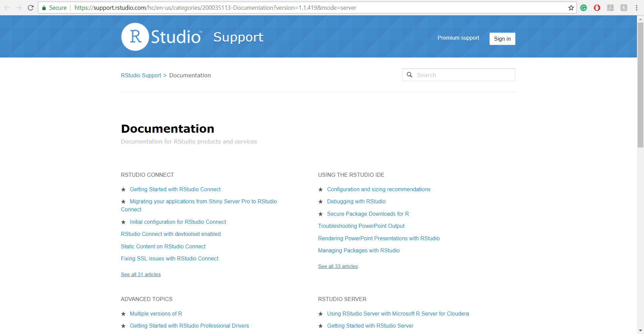Open Premium support link
Viewport: 644px width, 334px height.
[x=458, y=38]
